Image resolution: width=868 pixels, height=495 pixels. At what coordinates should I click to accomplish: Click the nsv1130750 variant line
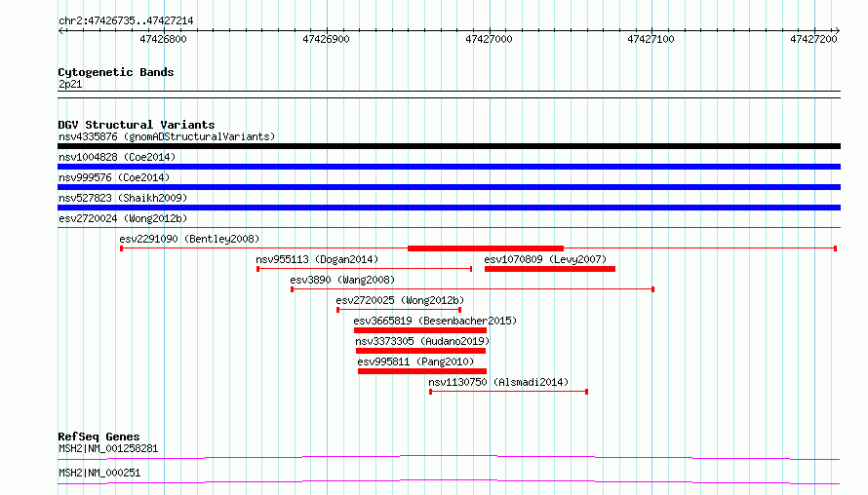(508, 392)
